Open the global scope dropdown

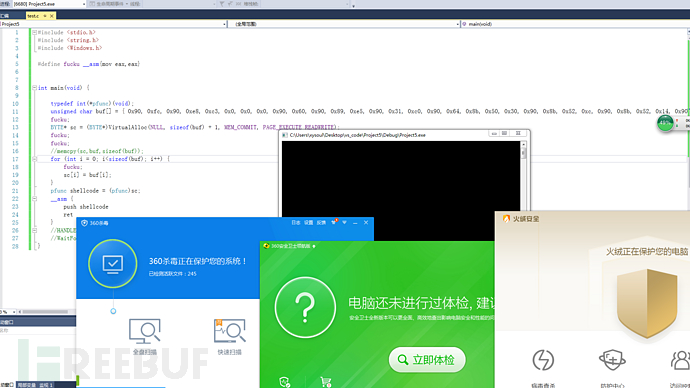tap(458, 24)
